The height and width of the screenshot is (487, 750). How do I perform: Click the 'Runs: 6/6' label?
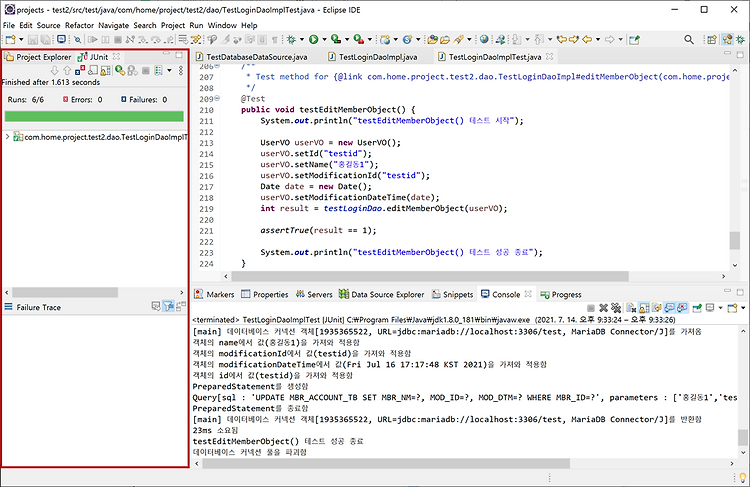click(x=26, y=100)
